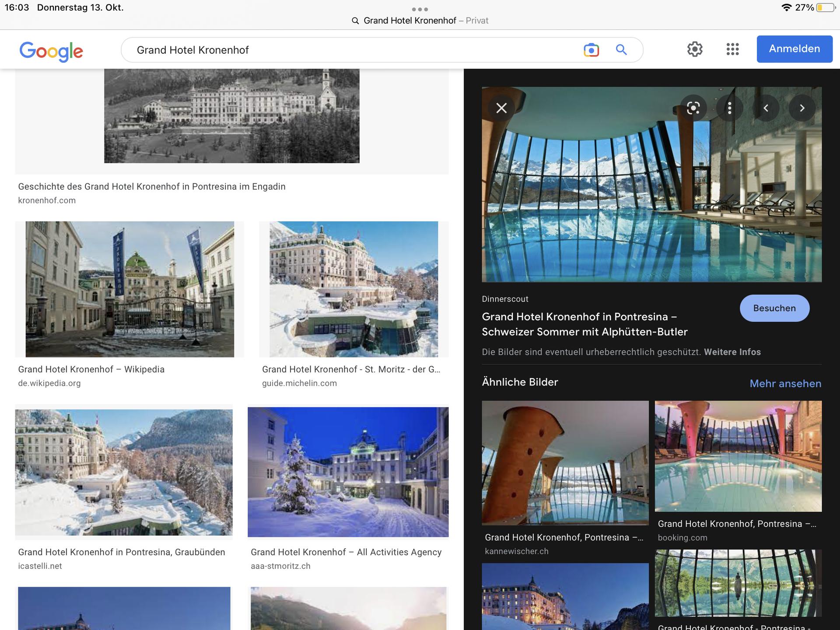Open three-dot options on preview image
The height and width of the screenshot is (630, 840).
[730, 108]
